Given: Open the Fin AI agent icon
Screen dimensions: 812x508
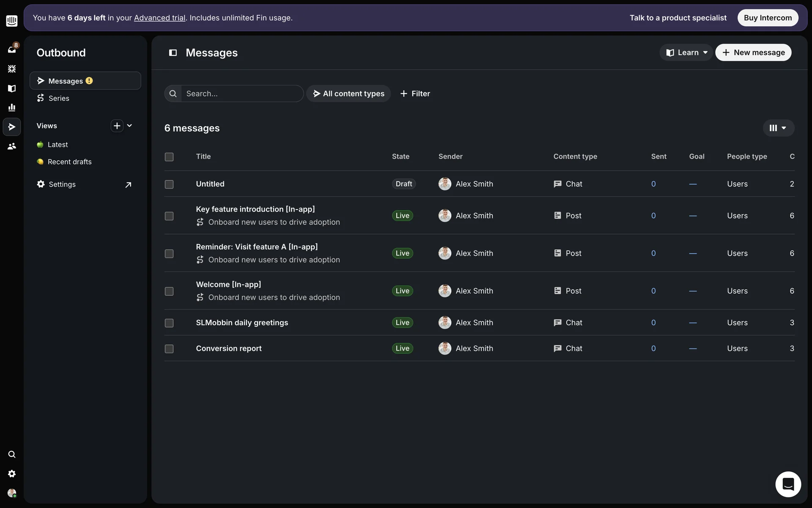Looking at the screenshot, I should pyautogui.click(x=12, y=69).
